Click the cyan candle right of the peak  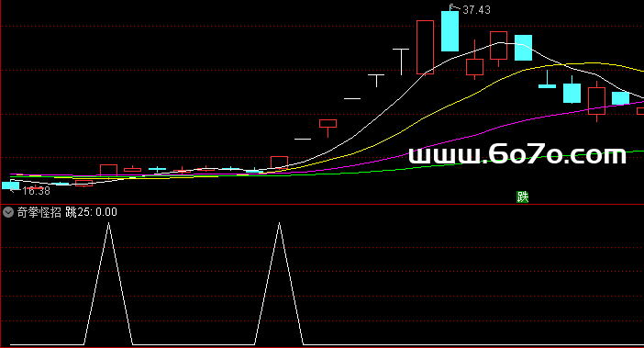523,48
